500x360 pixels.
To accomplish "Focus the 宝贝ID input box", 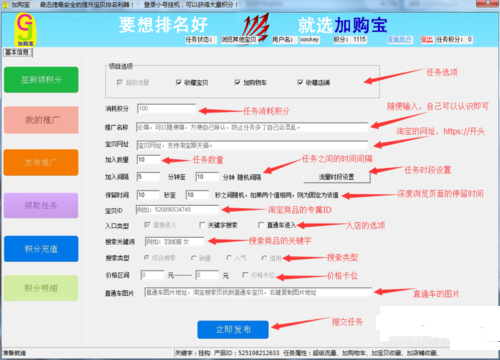I will pos(177,210).
